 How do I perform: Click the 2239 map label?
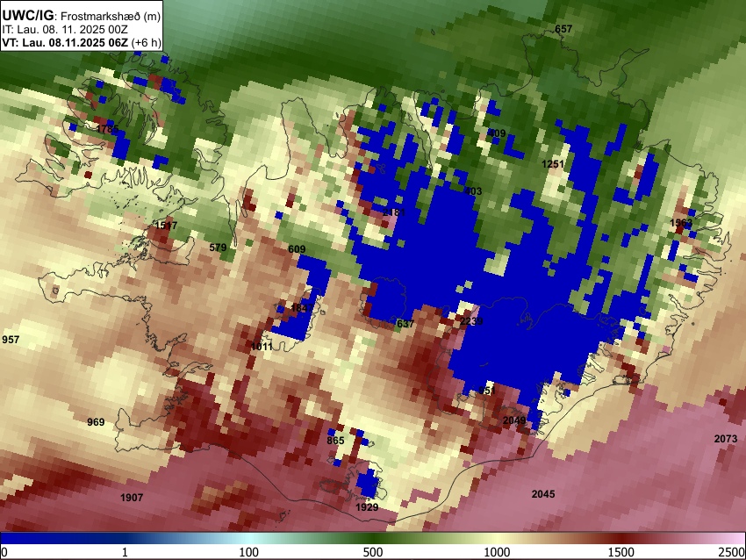[x=471, y=321]
